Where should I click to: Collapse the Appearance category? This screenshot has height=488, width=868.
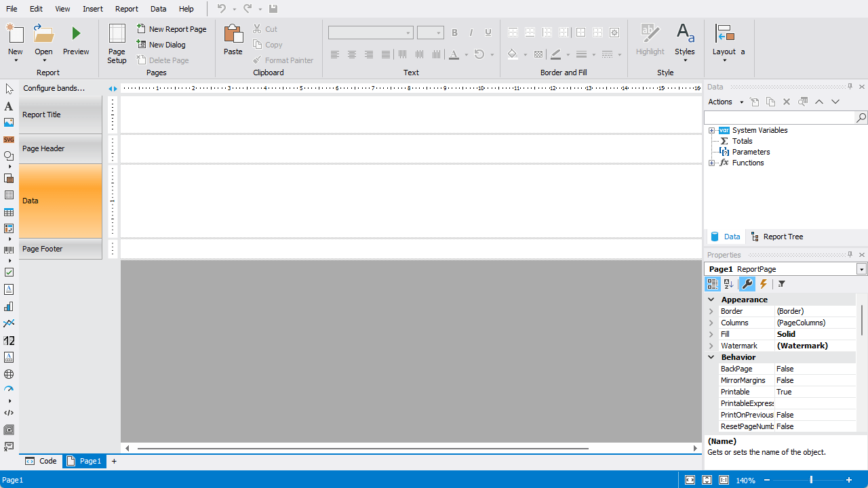(711, 300)
